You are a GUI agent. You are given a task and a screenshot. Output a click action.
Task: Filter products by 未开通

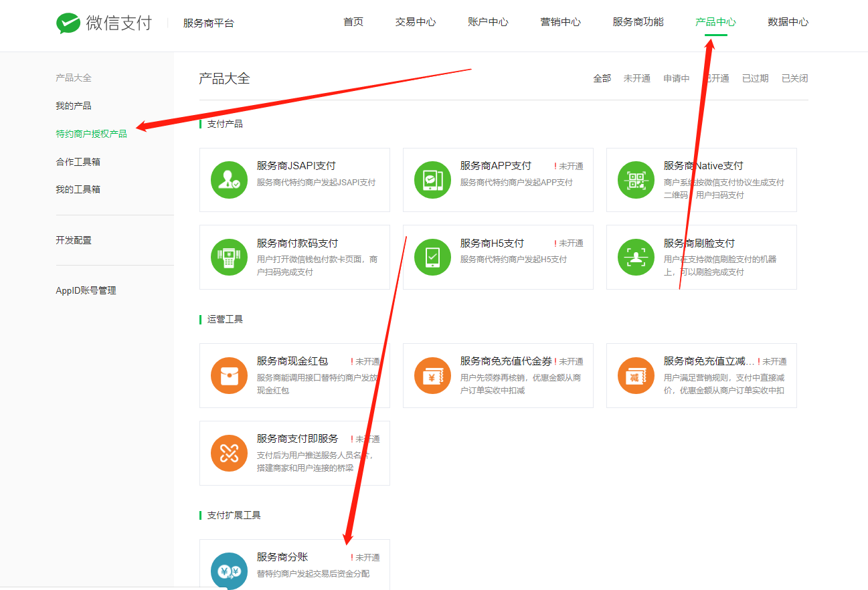[x=636, y=78]
